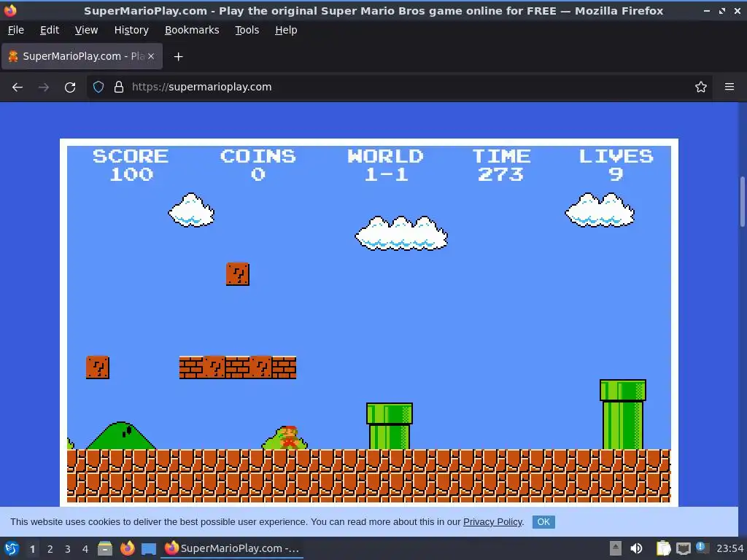The height and width of the screenshot is (560, 747).
Task: Open the Edit menu
Action: (x=50, y=30)
